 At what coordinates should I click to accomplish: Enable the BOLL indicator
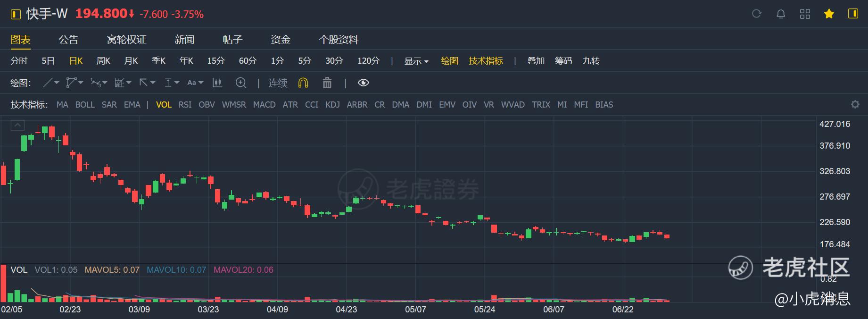85,105
